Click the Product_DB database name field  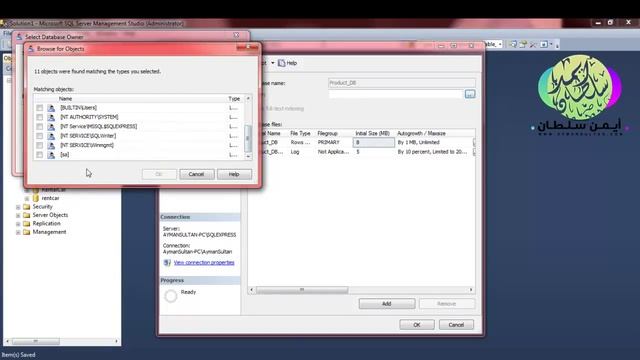point(402,83)
